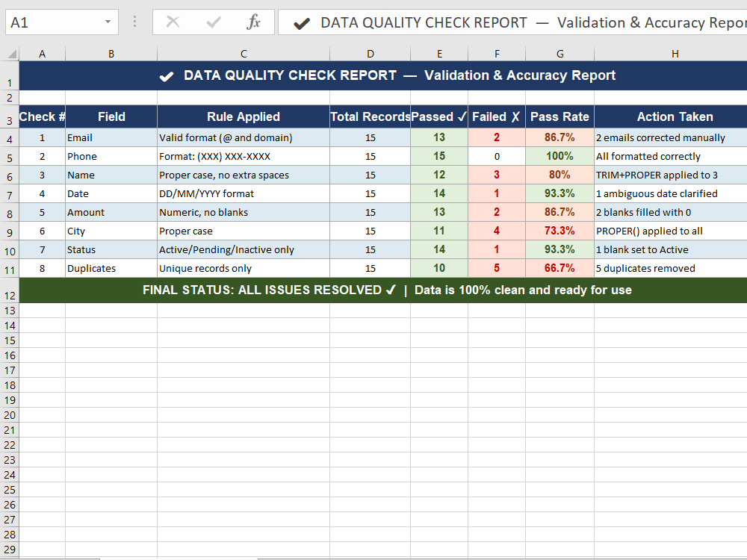The image size is (747, 560).
Task: Click the report title cell DATA QUALITY CHECK REPORT
Action: [383, 75]
